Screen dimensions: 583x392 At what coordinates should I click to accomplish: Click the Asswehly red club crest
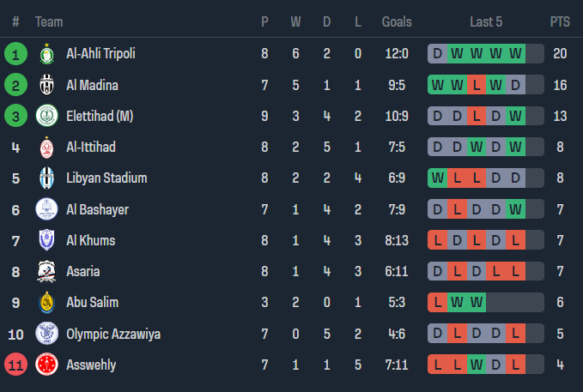[x=46, y=365]
